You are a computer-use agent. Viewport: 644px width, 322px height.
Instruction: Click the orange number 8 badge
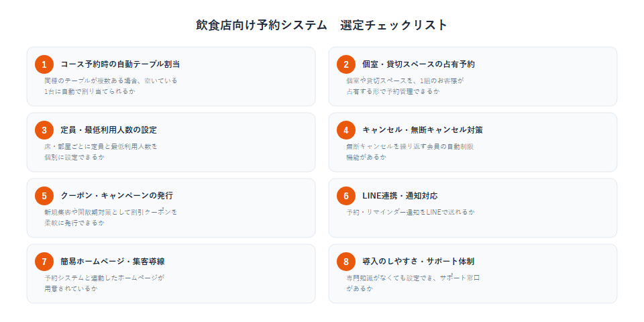(x=346, y=262)
